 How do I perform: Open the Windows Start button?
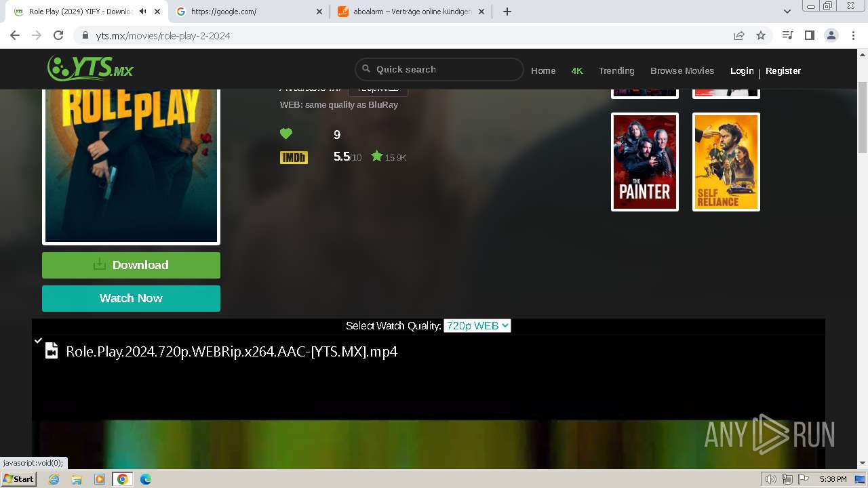click(18, 479)
